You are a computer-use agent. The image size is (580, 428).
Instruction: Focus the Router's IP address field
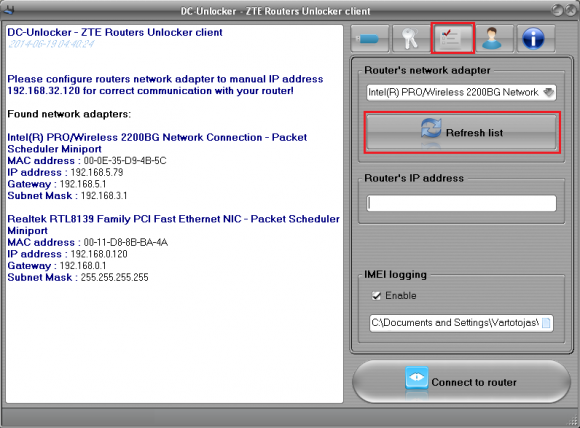[461, 203]
